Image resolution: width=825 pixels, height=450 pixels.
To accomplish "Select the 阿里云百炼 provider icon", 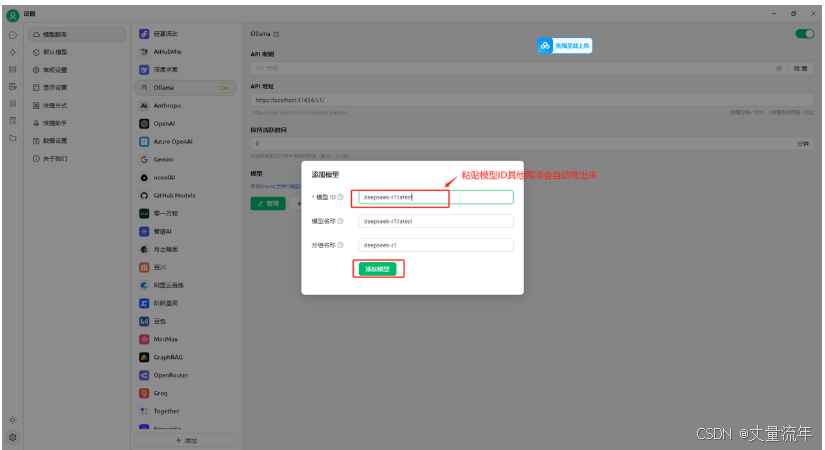I will 144,285.
